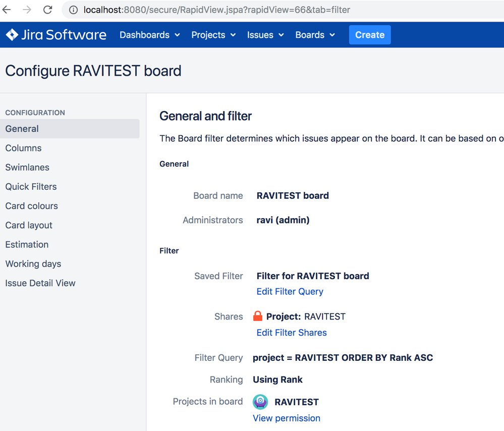
Task: Select General in configuration sidebar
Action: coord(70,129)
